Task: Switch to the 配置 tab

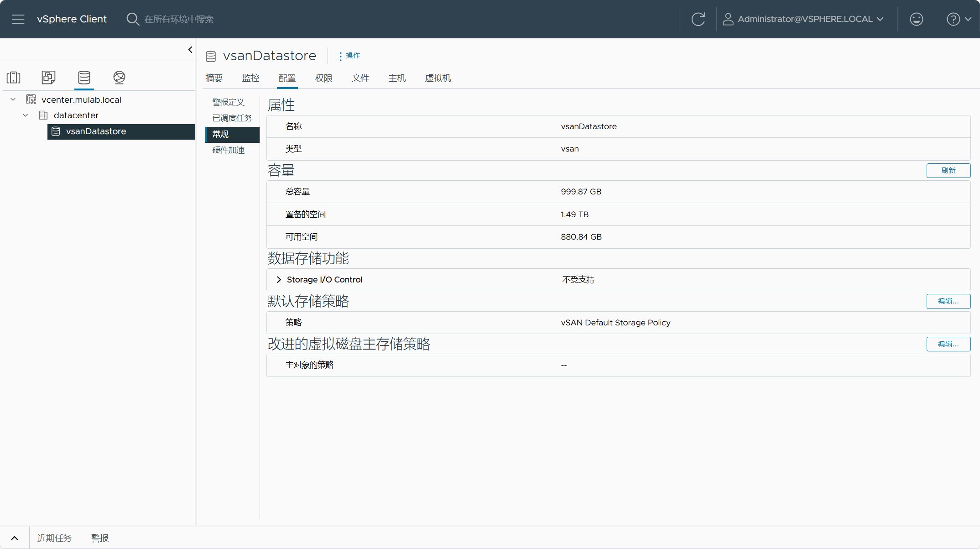Action: click(x=287, y=78)
